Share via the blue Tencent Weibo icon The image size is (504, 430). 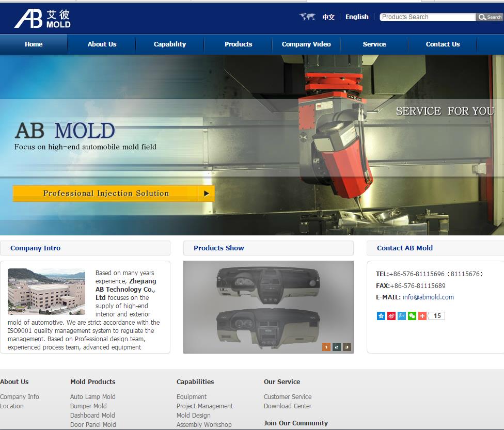coord(401,316)
